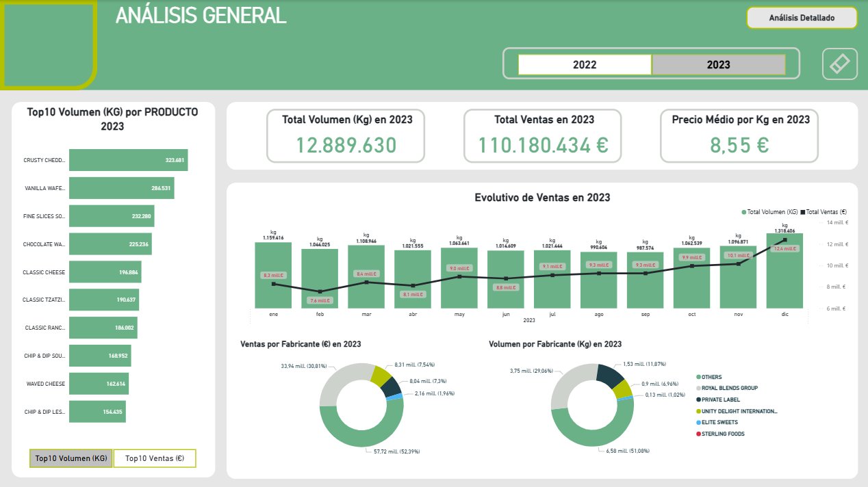868x487 pixels.
Task: Click the CLASSIC RANC.. bar 186.002
Action: click(103, 328)
